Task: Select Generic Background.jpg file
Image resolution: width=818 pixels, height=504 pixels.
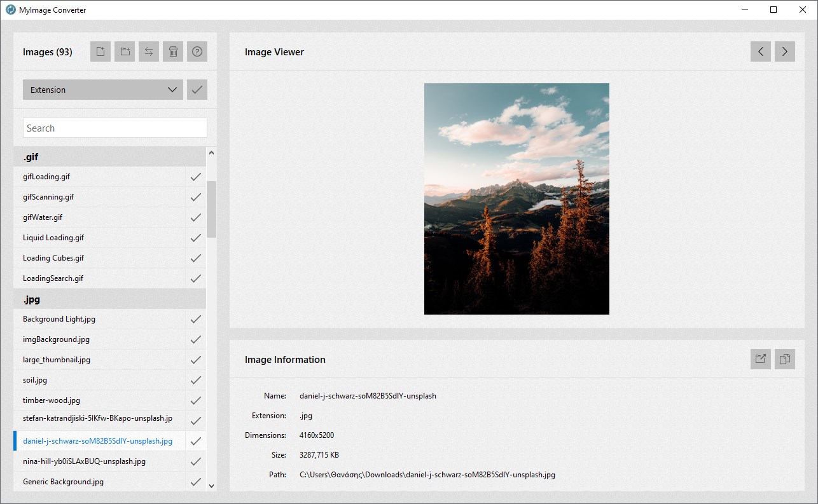Action: tap(99, 482)
